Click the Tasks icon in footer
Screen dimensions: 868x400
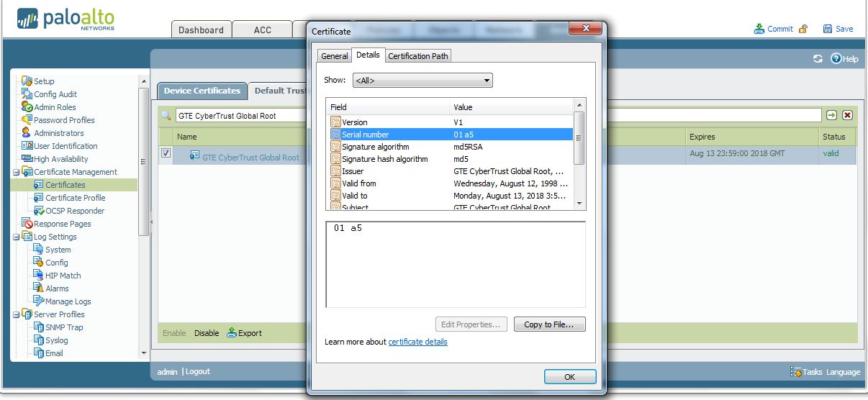pos(796,372)
